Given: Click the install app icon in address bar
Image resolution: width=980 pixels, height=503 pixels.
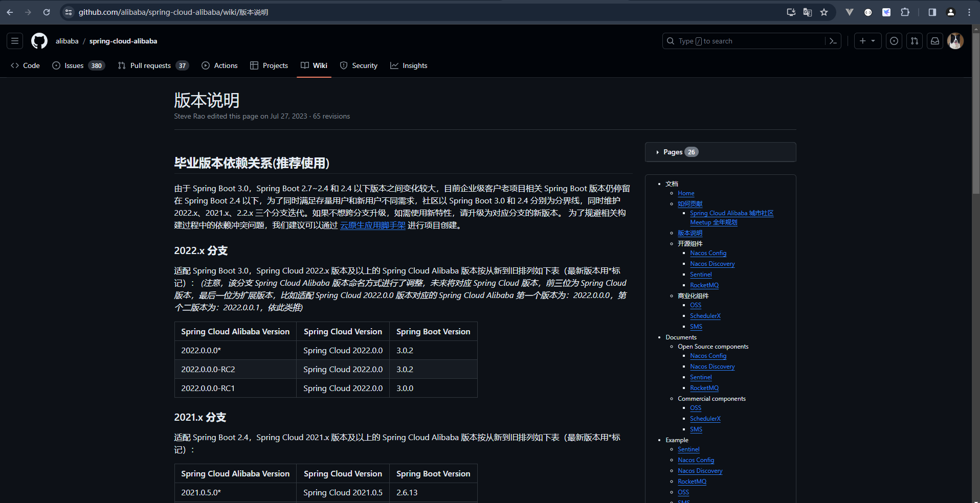Looking at the screenshot, I should tap(791, 12).
